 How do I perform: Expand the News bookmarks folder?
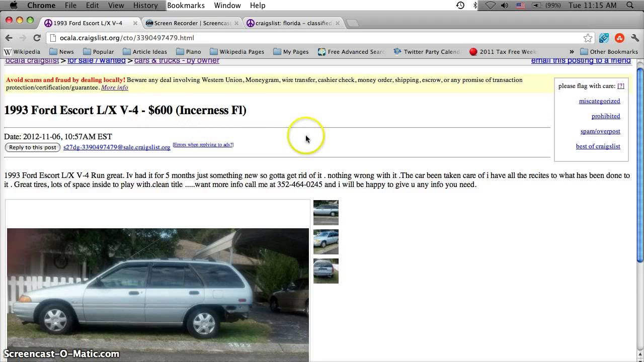(x=61, y=51)
